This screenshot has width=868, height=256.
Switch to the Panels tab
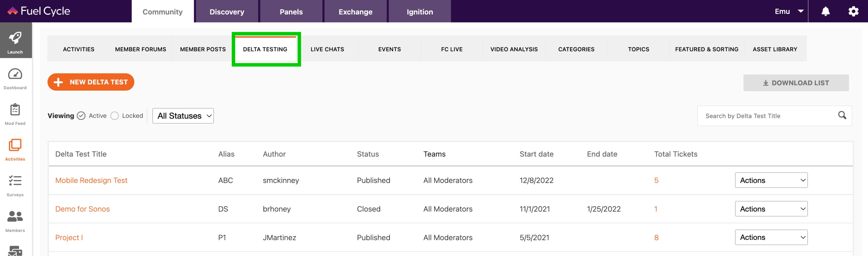click(x=291, y=12)
